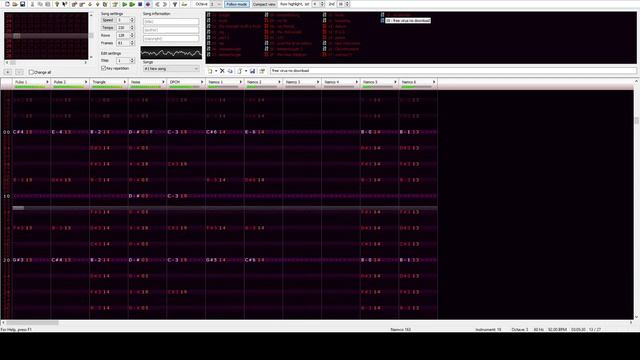The width and height of the screenshot is (640, 360).
Task: Expand effect columns on Pulse 1
Action: tap(47, 82)
